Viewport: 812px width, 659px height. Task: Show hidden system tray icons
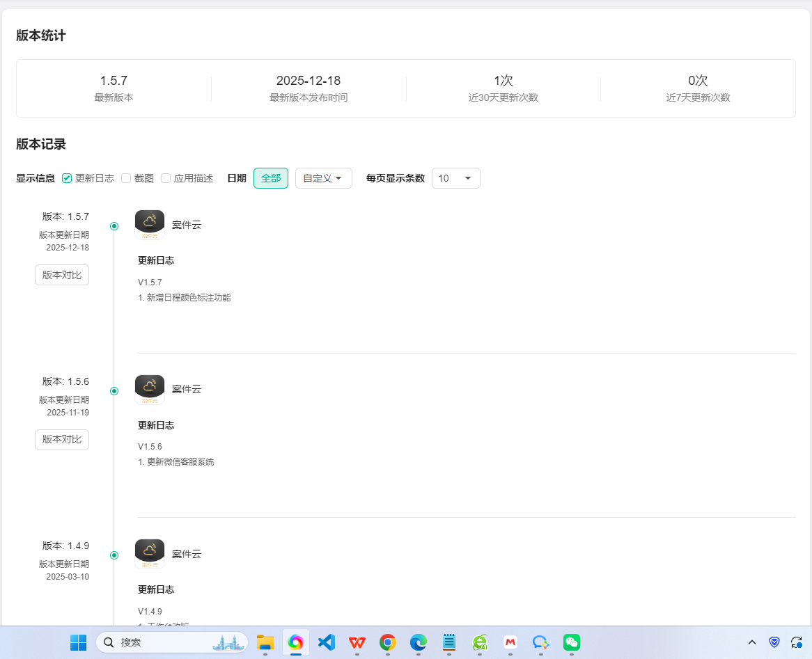pyautogui.click(x=751, y=642)
